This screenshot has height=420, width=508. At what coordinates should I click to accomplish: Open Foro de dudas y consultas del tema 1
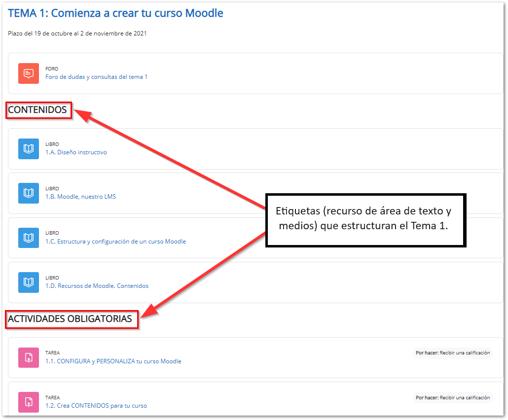tap(96, 77)
